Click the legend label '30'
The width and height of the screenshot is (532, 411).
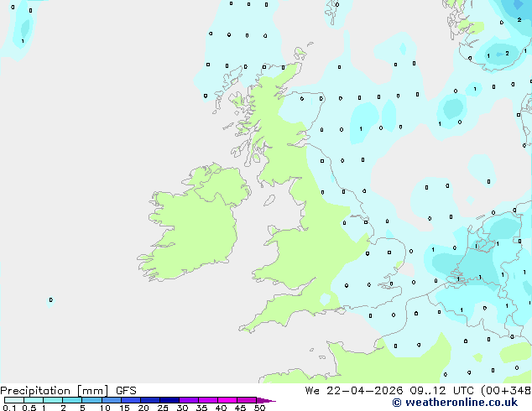tap(182, 408)
